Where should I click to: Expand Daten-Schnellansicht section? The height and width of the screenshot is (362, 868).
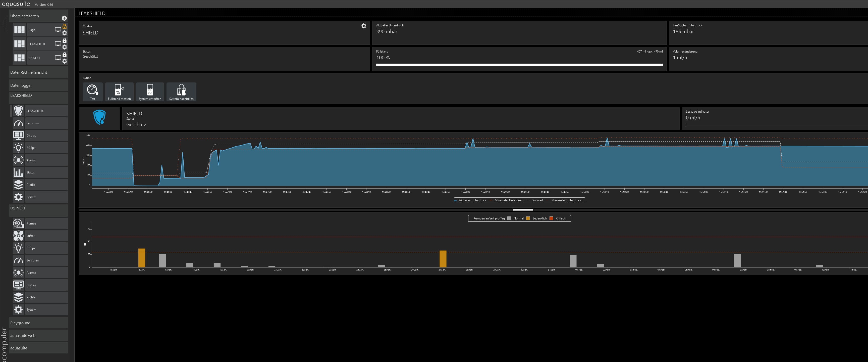[38, 72]
